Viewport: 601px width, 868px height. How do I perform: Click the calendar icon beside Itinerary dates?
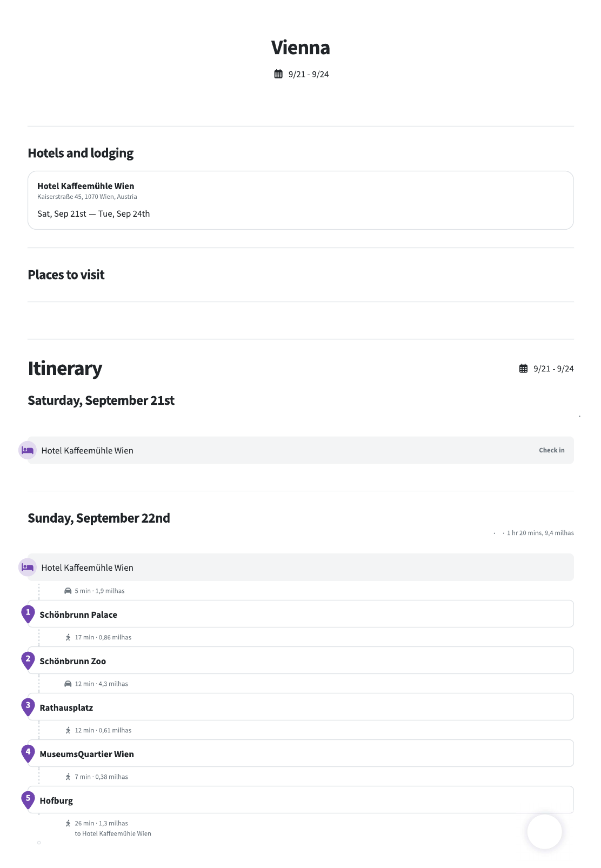pos(523,369)
